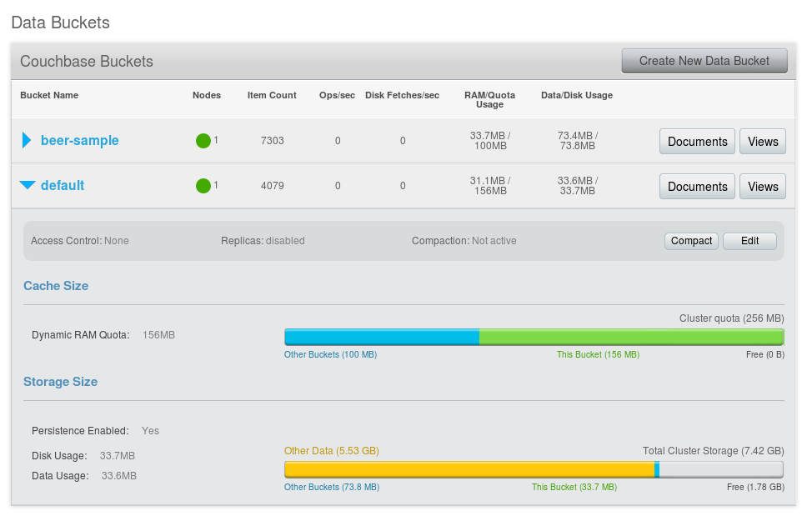Image resolution: width=812 pixels, height=521 pixels.
Task: Open the default bucket link
Action: pos(63,185)
